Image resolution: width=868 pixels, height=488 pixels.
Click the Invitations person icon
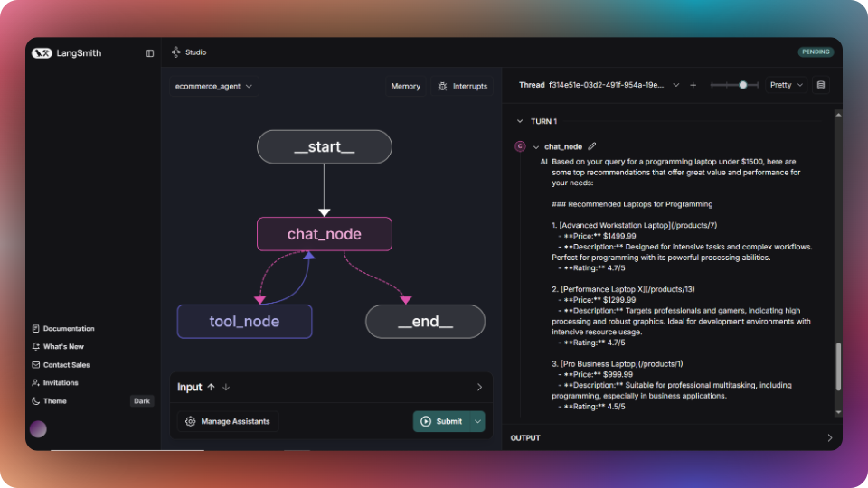(x=36, y=383)
